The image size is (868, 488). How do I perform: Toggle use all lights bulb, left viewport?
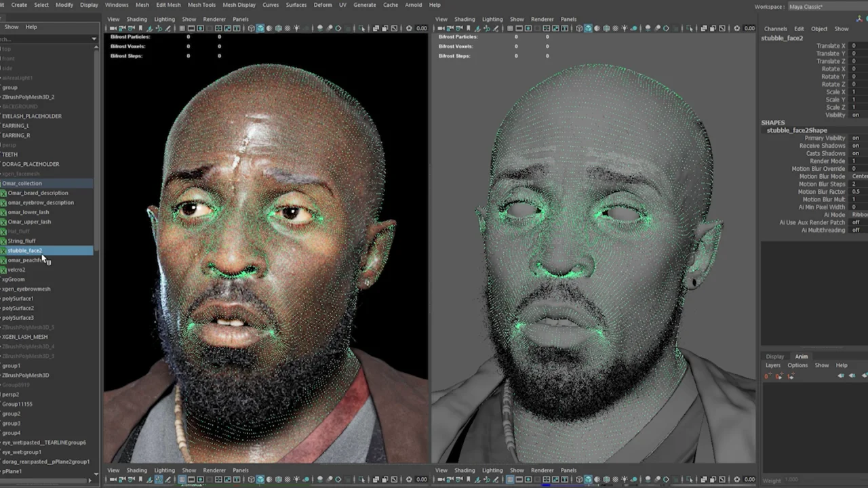pos(296,28)
